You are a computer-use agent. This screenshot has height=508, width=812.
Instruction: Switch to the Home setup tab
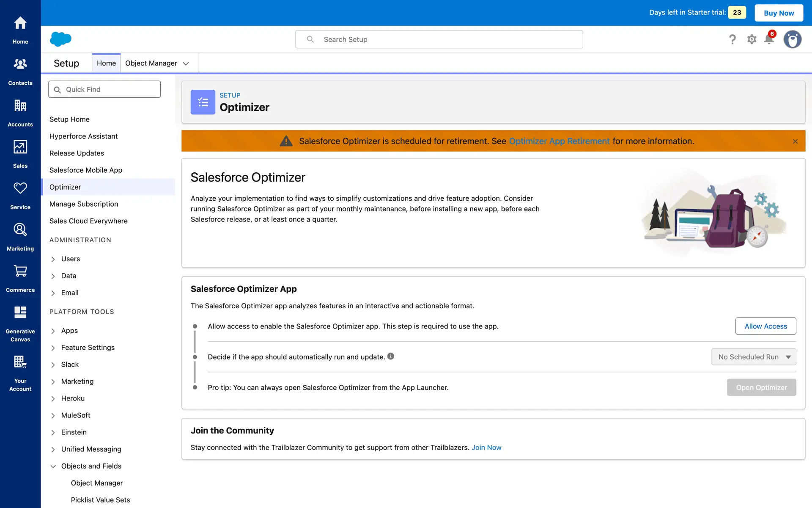106,63
